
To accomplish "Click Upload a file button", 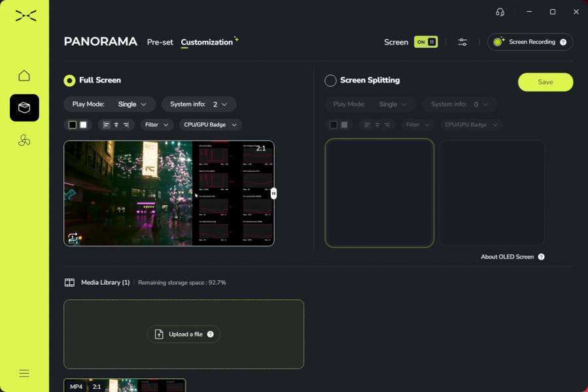I will 184,335.
